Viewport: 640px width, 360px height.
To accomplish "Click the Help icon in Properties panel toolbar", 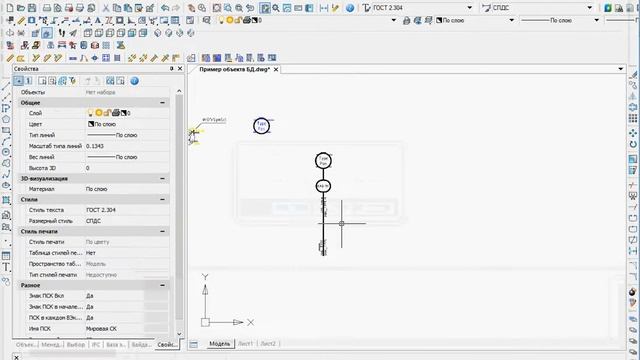I will (x=134, y=81).
